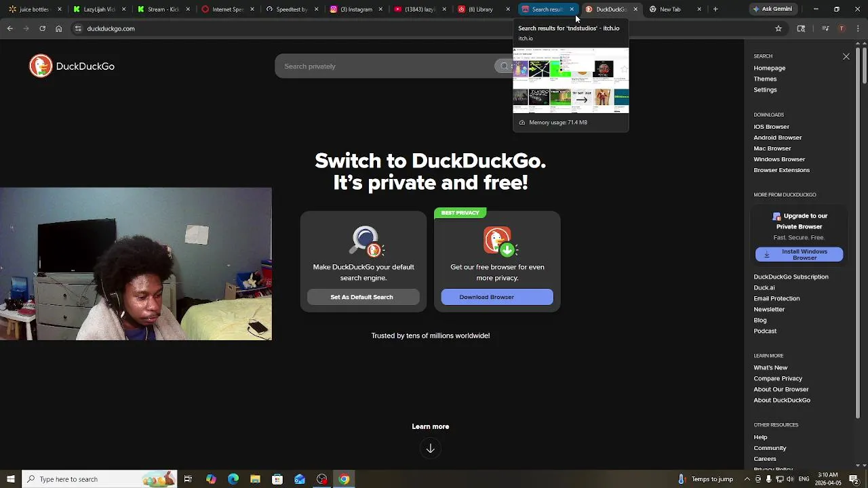Click the browser home icon

coord(58,28)
